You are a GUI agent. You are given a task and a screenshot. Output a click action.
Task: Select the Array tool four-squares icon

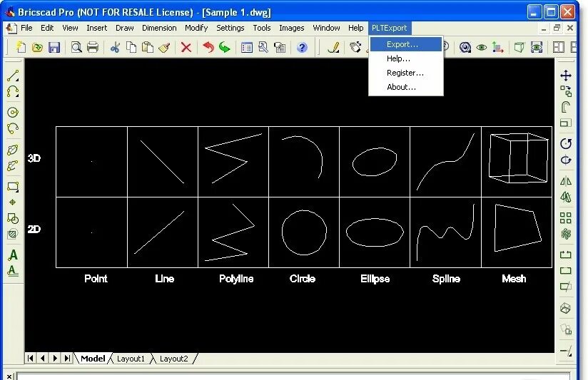coord(565,217)
